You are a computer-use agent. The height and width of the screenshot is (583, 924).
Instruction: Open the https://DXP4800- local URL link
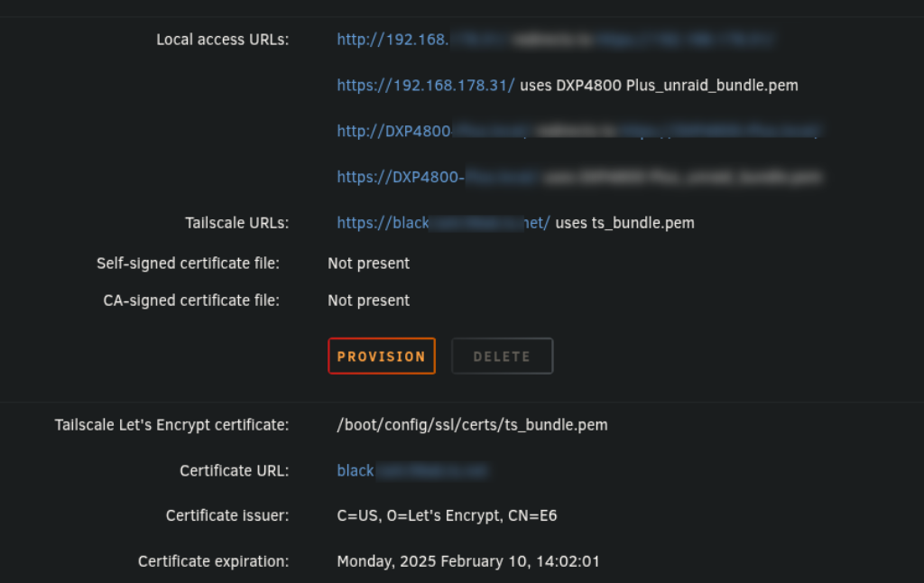437,177
